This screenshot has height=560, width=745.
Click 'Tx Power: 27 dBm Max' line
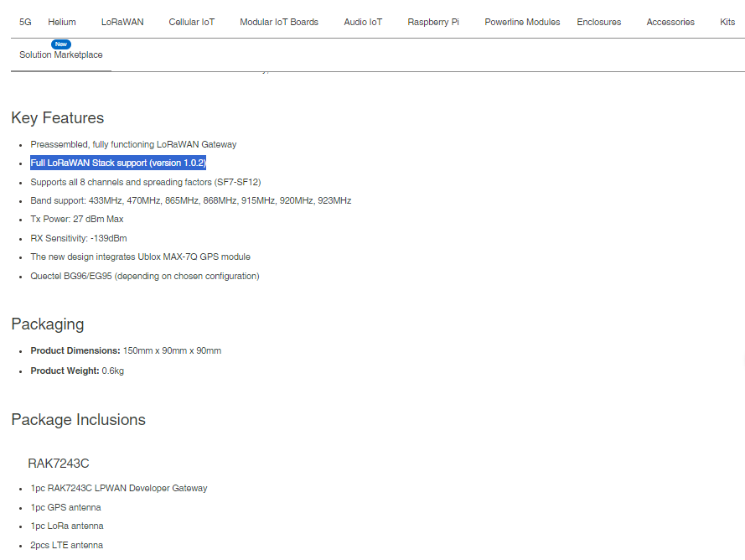(x=77, y=219)
